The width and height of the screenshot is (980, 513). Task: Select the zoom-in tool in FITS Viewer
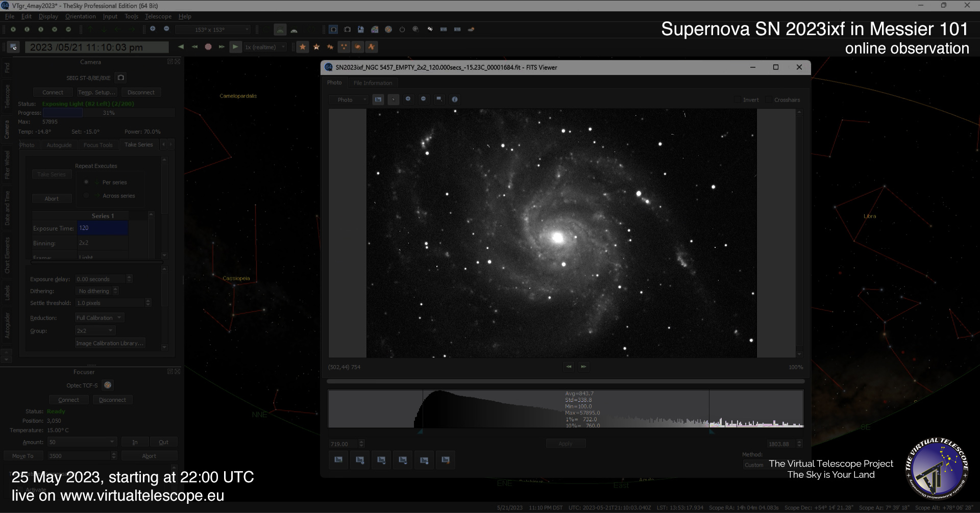(408, 99)
